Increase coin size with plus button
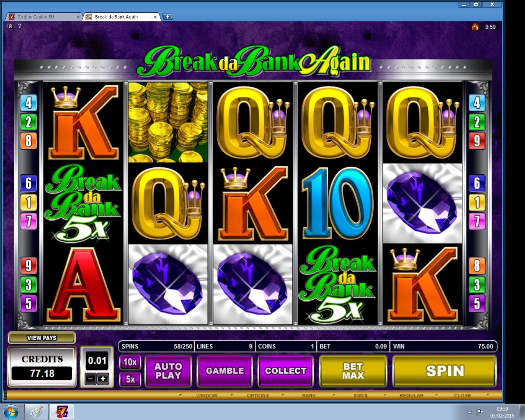 coord(103,379)
